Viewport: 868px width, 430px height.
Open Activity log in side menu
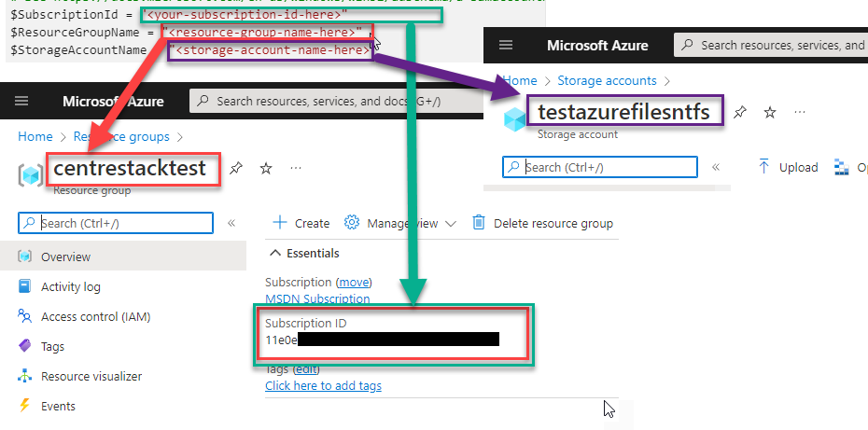70,286
